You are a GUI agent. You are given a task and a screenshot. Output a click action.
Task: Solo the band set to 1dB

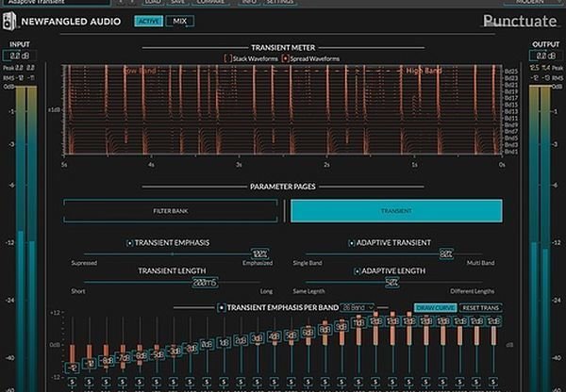click(x=224, y=382)
